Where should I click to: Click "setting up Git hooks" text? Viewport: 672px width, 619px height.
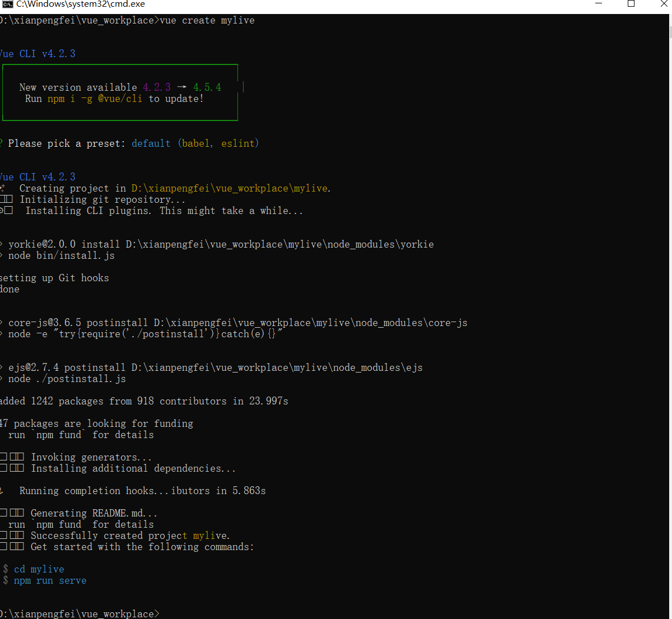[55, 278]
